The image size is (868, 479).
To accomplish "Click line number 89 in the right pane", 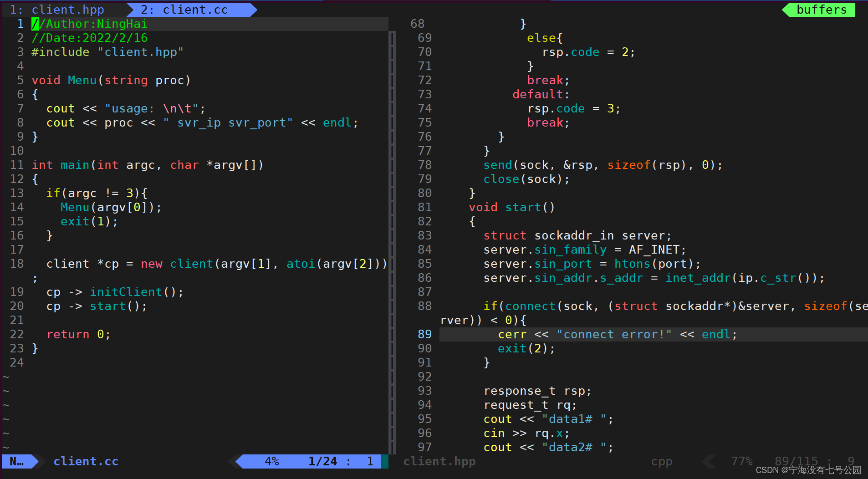I will point(425,334).
